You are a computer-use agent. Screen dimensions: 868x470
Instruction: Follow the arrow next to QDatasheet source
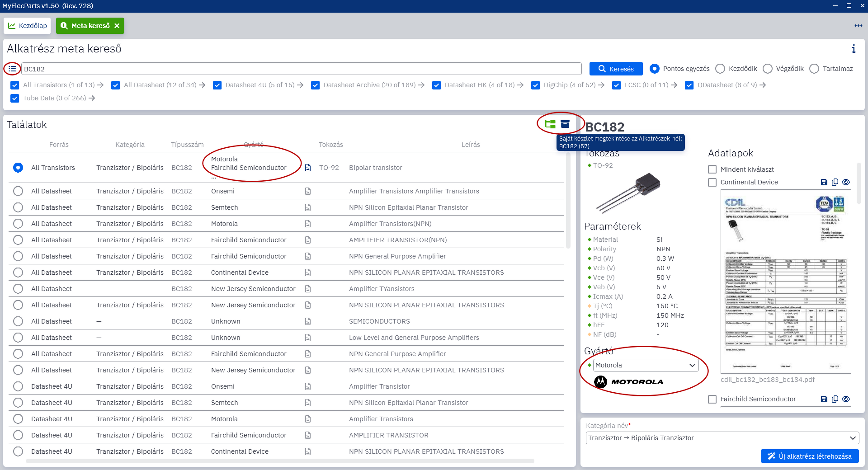[763, 85]
